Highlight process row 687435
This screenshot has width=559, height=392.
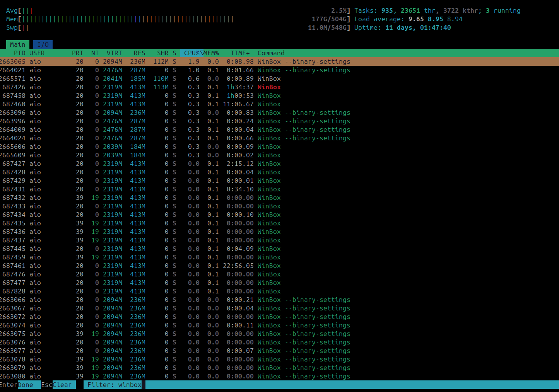pyautogui.click(x=279, y=223)
